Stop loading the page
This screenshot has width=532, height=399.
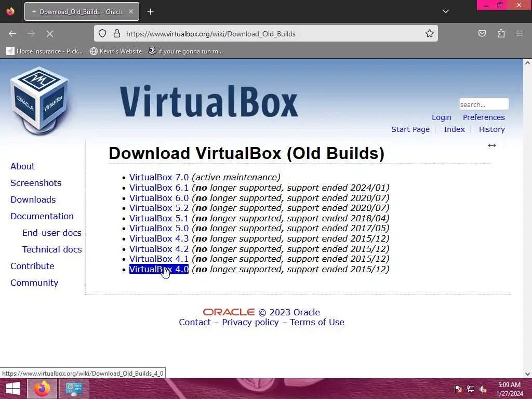click(x=49, y=34)
